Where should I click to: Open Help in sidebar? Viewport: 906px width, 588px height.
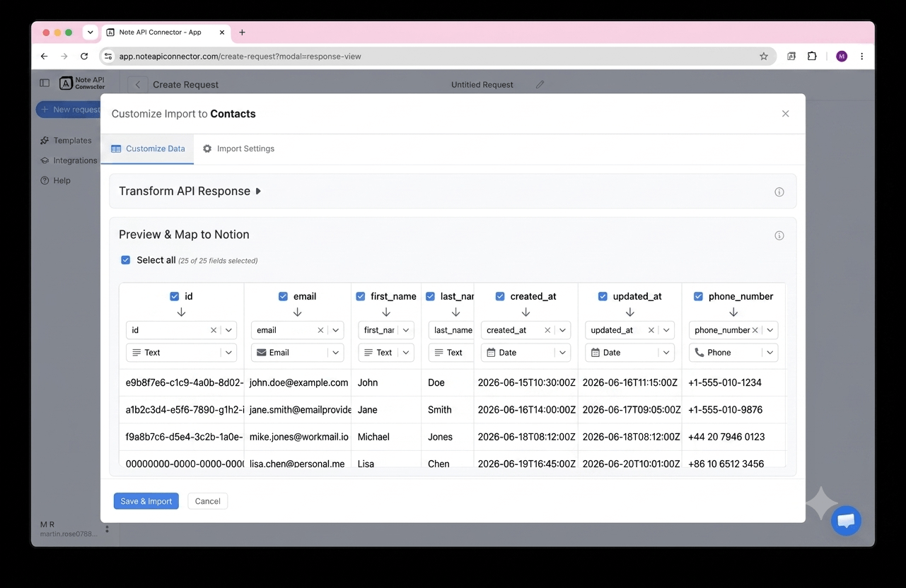(56, 180)
